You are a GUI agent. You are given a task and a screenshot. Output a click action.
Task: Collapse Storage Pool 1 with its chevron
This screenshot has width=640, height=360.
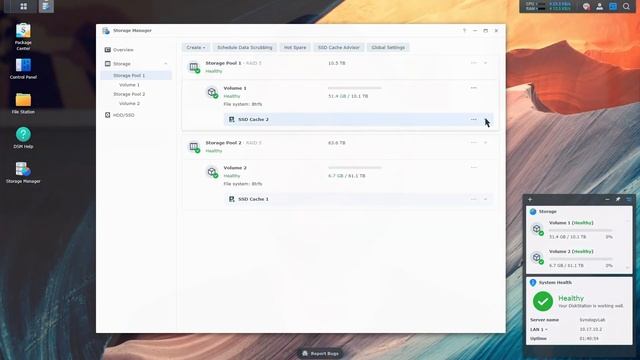coord(486,63)
